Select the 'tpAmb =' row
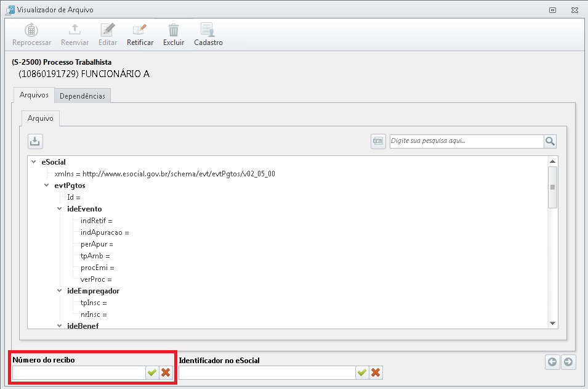588x389 pixels. point(95,256)
